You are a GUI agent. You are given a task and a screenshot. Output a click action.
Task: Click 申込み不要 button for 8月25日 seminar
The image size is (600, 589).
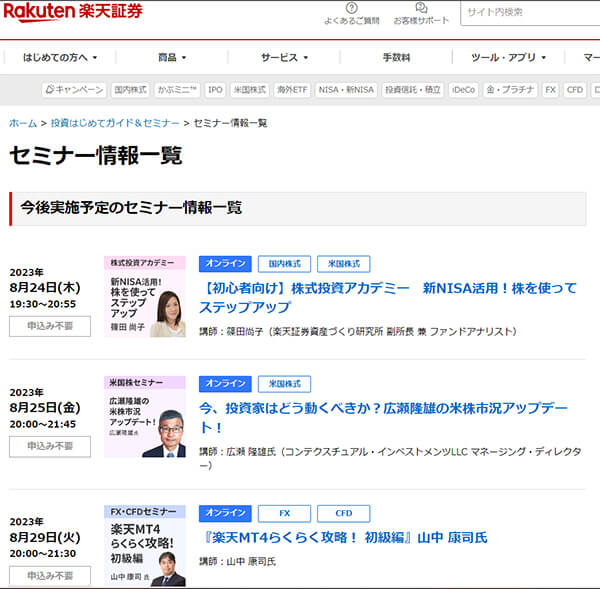pos(50,446)
